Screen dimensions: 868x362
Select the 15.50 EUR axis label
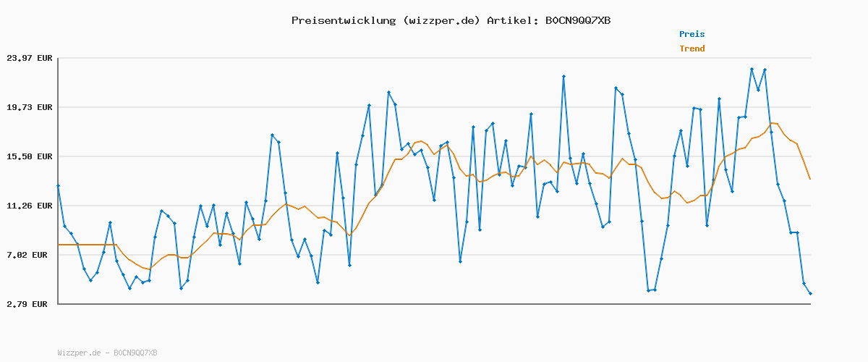(30, 156)
